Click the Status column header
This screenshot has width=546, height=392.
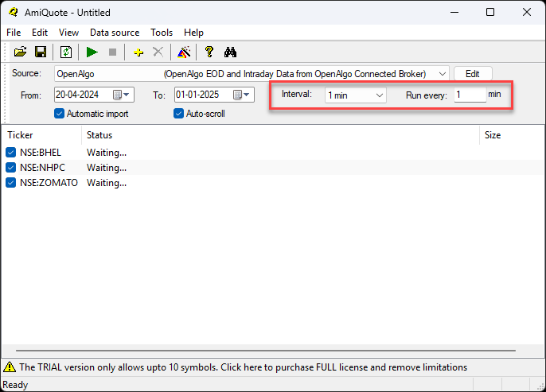(x=281, y=135)
